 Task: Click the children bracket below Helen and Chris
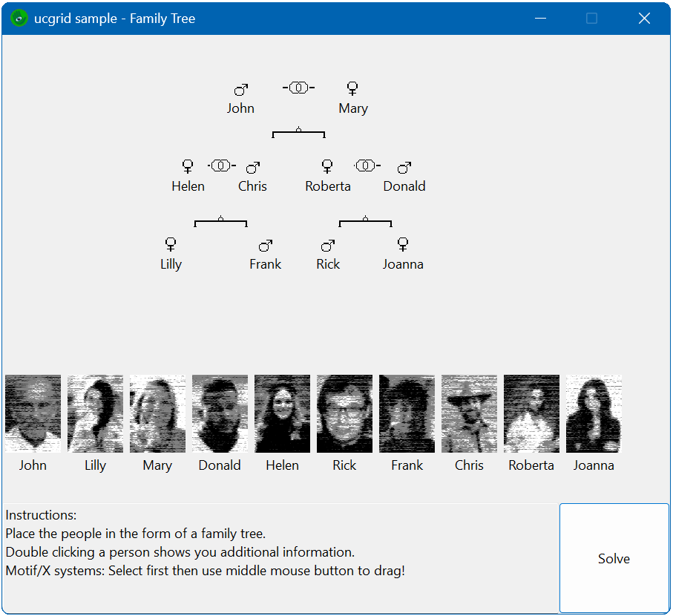220,221
